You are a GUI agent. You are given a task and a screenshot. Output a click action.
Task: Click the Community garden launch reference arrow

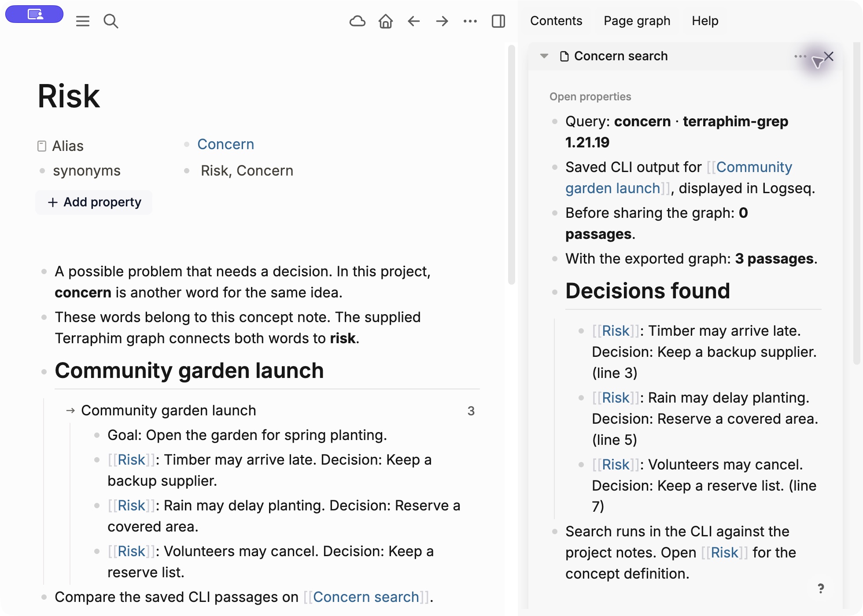pos(70,411)
